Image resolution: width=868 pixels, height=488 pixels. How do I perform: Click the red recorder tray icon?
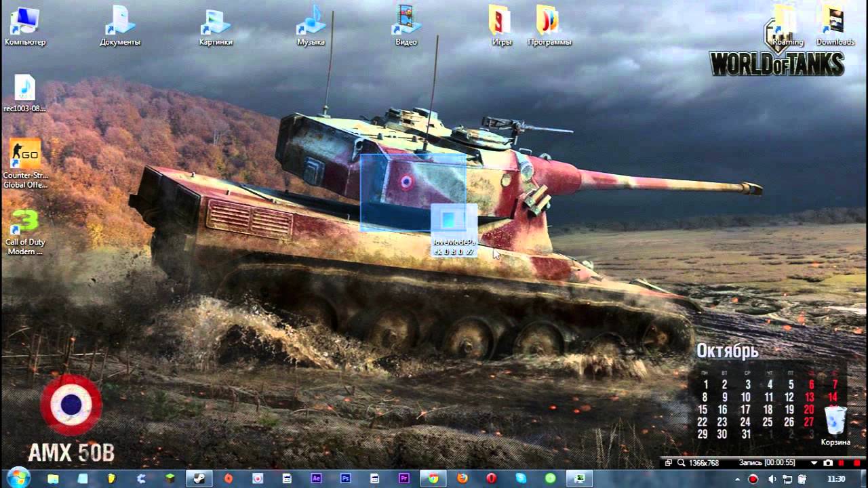tap(753, 479)
